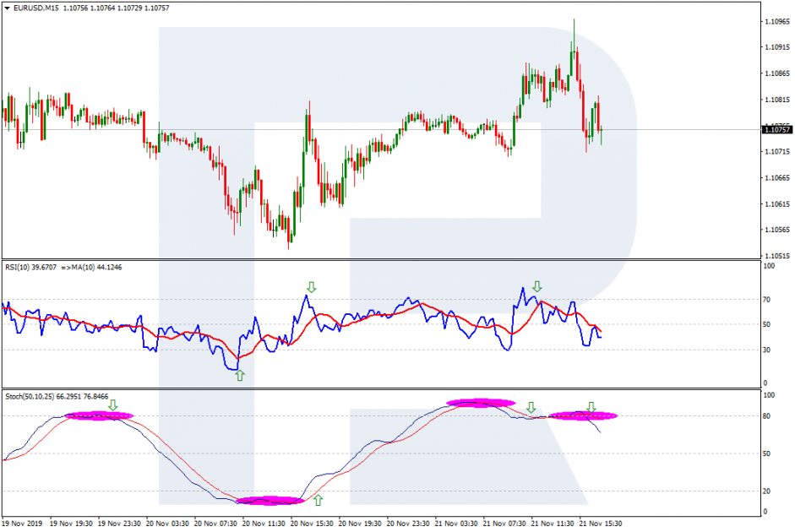Click the 21 Nov 03:30 time label
Screen dimensions: 795x532
click(456, 524)
